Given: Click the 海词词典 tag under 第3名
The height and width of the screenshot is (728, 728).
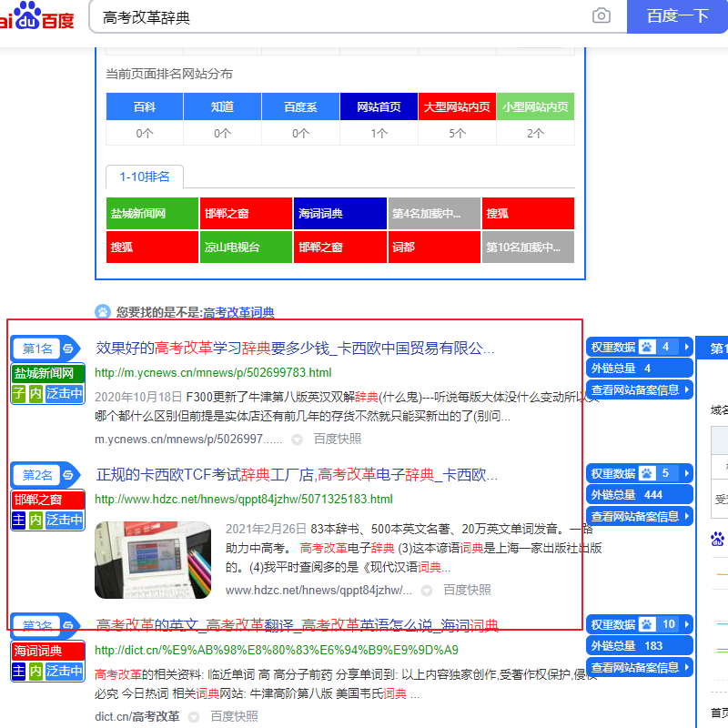Looking at the screenshot, I should 48,651.
